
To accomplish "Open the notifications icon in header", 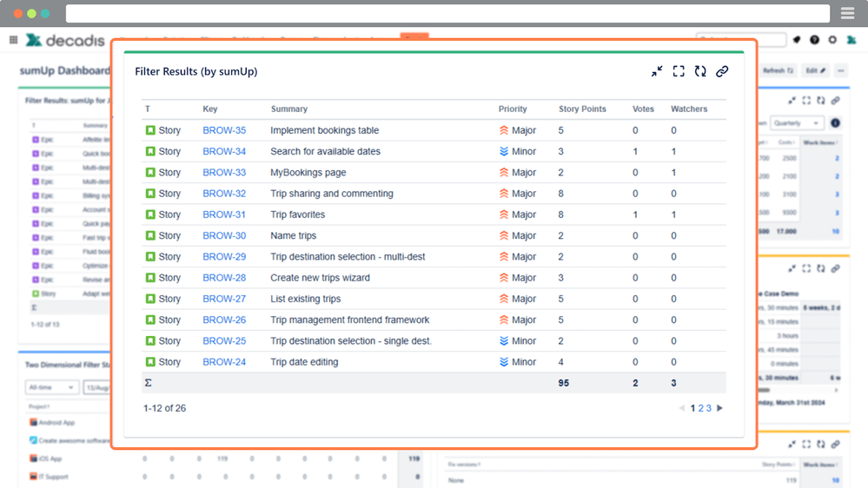I will pos(797,40).
